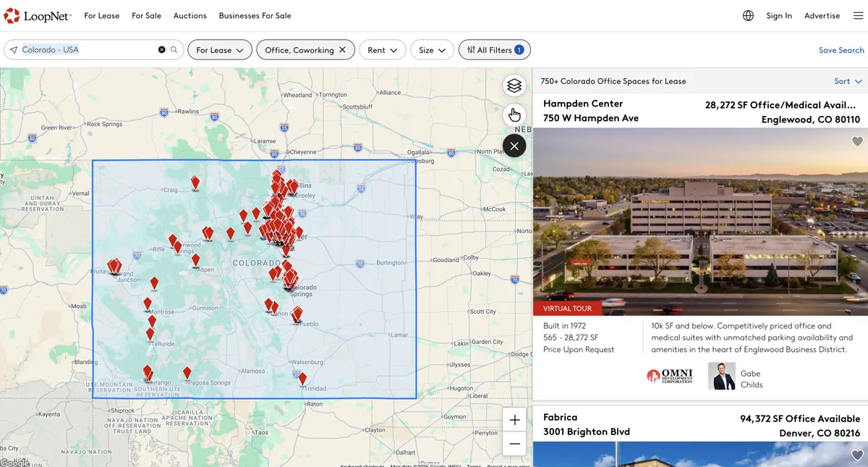Open the map layers button

(514, 85)
